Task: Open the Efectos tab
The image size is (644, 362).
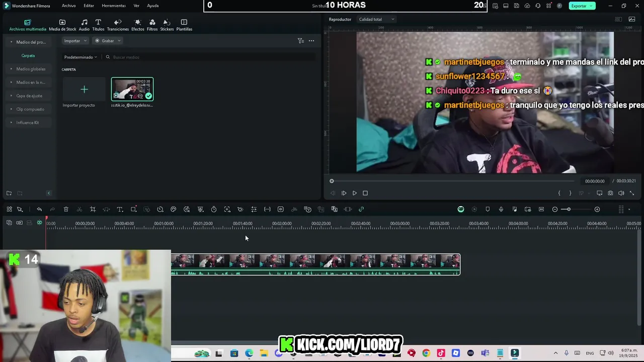Action: (x=138, y=25)
